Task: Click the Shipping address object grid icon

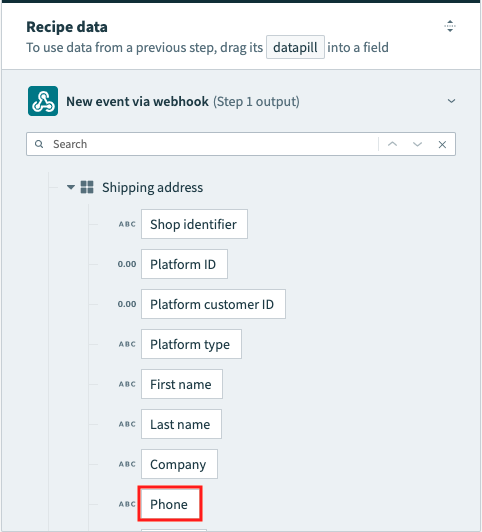Action: point(87,187)
